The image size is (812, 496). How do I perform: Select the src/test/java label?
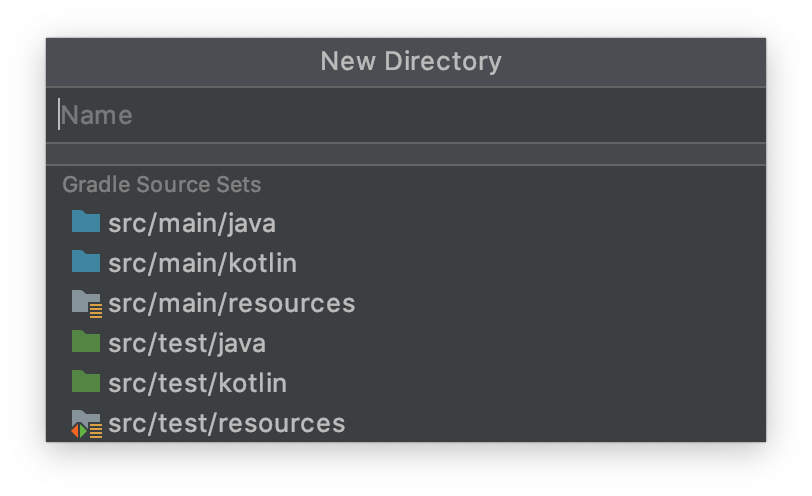click(x=186, y=343)
